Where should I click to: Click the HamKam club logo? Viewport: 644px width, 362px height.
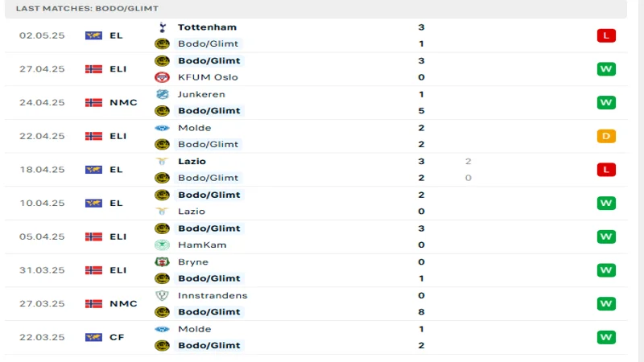(162, 245)
